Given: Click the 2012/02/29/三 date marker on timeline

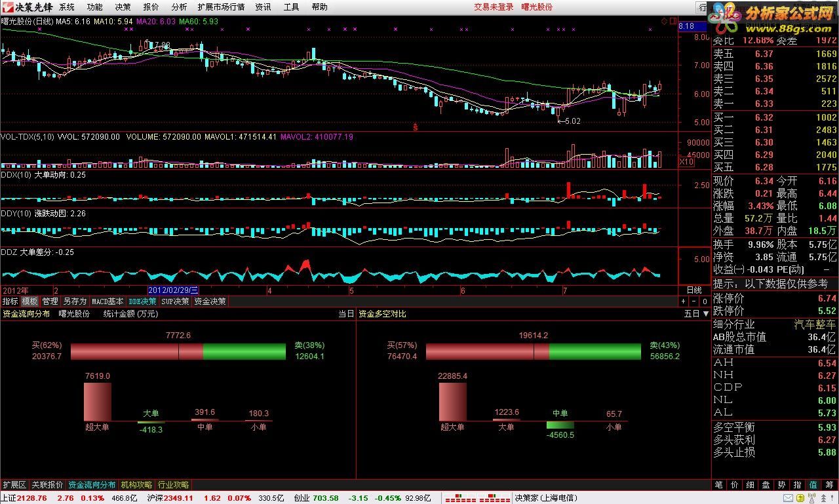Looking at the screenshot, I should point(173,290).
